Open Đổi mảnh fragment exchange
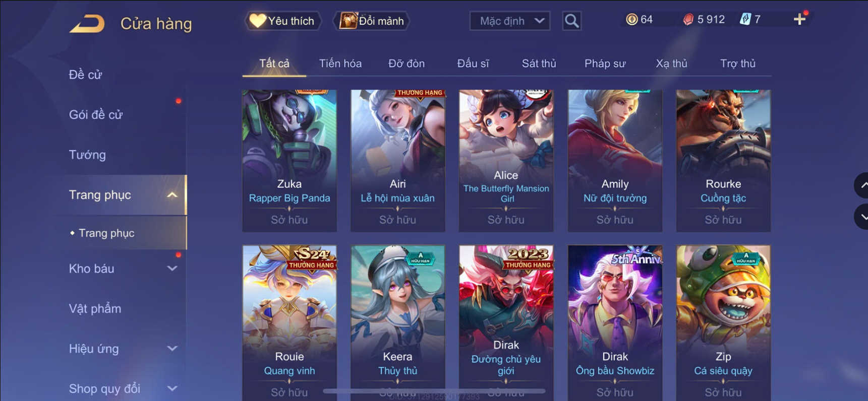Image resolution: width=868 pixels, height=401 pixels. tap(372, 21)
